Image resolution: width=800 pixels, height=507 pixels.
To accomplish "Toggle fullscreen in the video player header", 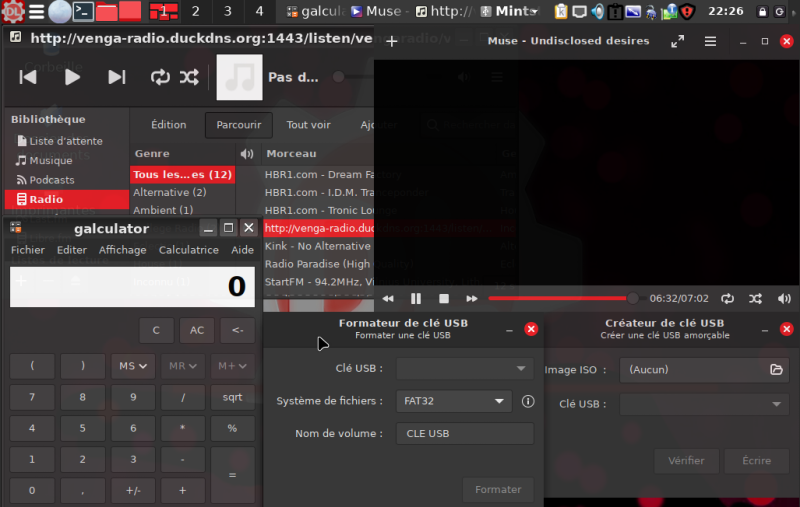I will [677, 42].
